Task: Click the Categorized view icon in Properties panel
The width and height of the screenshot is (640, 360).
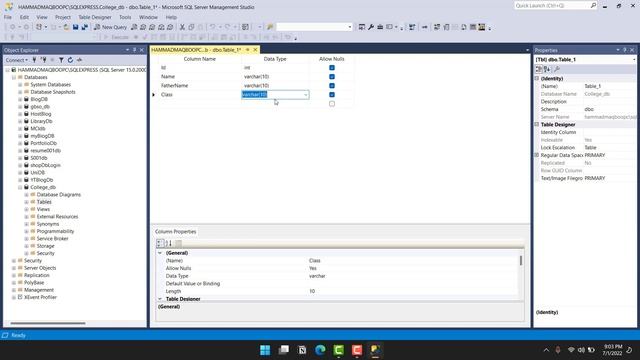Action: [x=539, y=69]
